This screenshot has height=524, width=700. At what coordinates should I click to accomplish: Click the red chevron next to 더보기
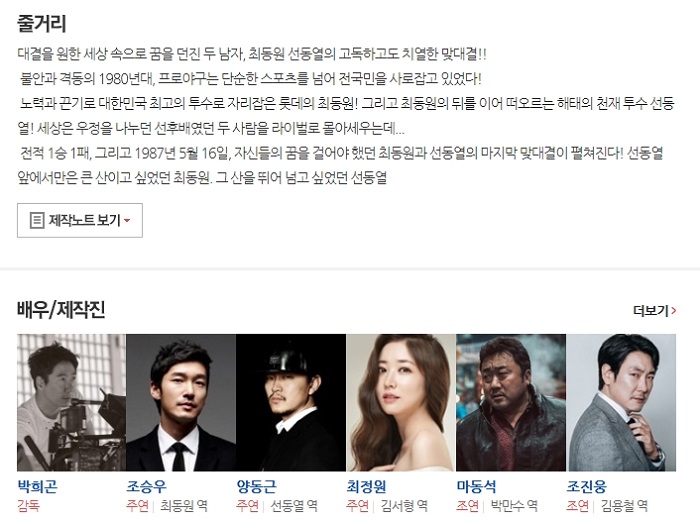click(x=674, y=311)
